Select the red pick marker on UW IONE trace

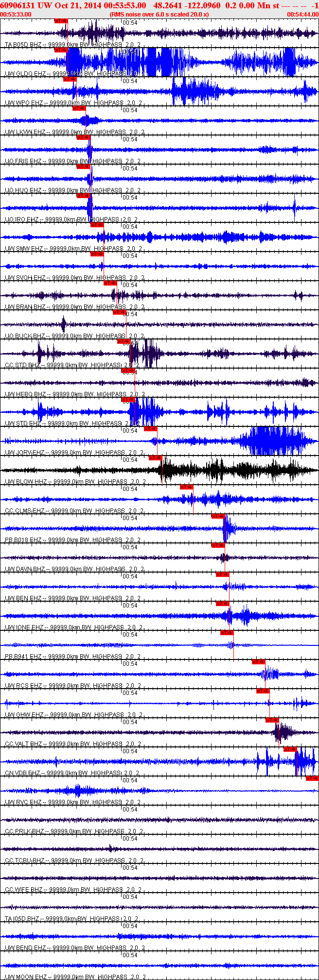point(222,604)
